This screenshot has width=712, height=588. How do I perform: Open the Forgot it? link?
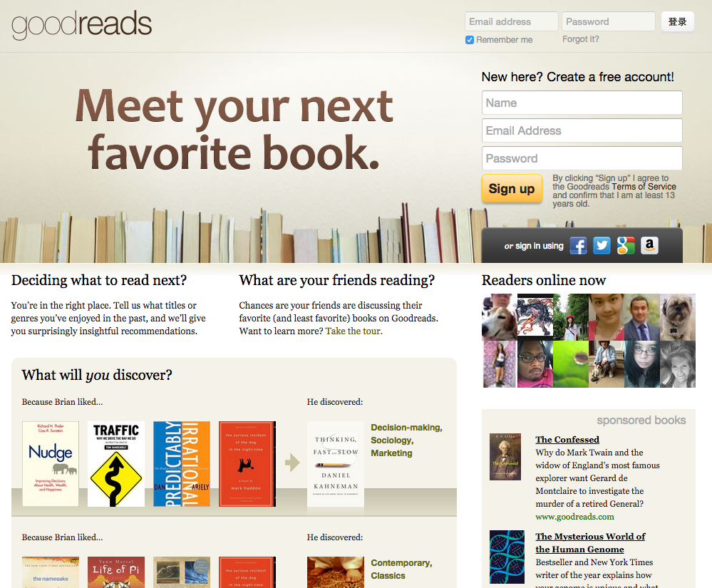pyautogui.click(x=580, y=39)
